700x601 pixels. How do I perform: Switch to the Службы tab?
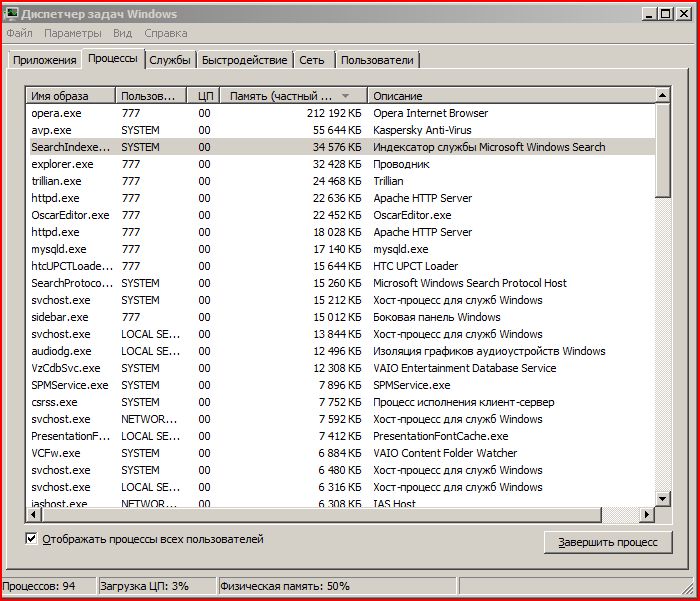170,60
